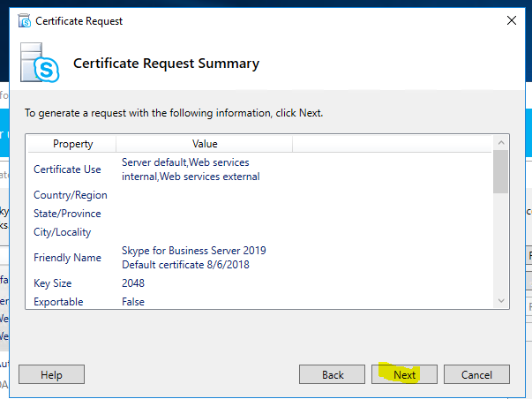The image size is (532, 399).
Task: Open Help for the certificate request
Action: [51, 374]
